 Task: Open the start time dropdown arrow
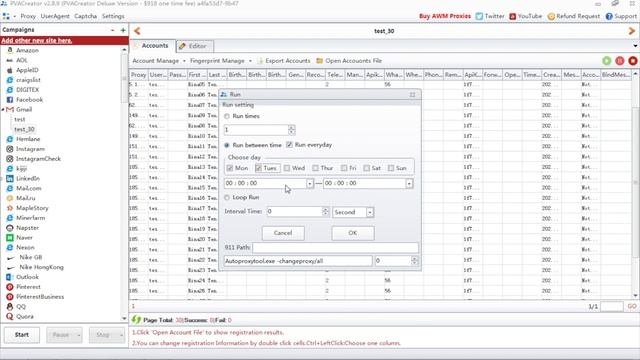pyautogui.click(x=310, y=184)
